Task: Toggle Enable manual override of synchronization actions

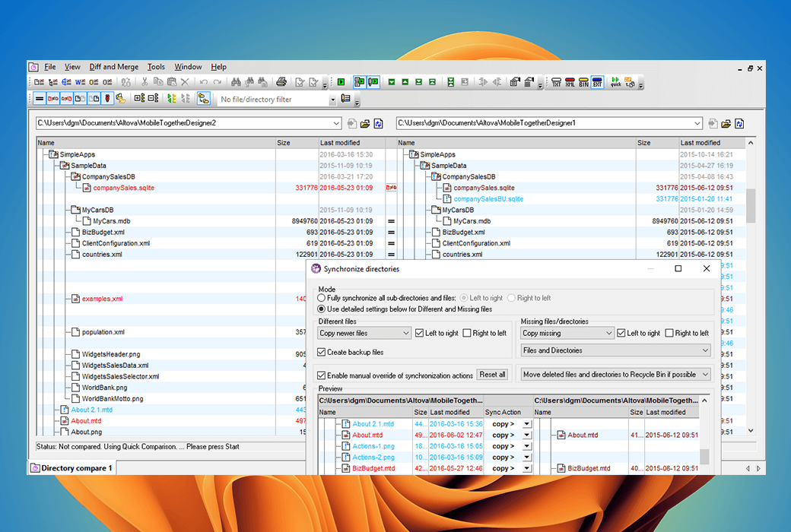Action: (321, 375)
